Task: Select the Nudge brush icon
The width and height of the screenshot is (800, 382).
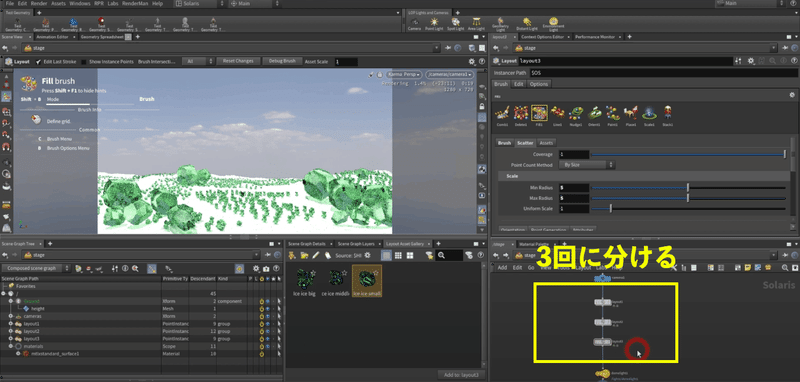Action: tap(577, 114)
